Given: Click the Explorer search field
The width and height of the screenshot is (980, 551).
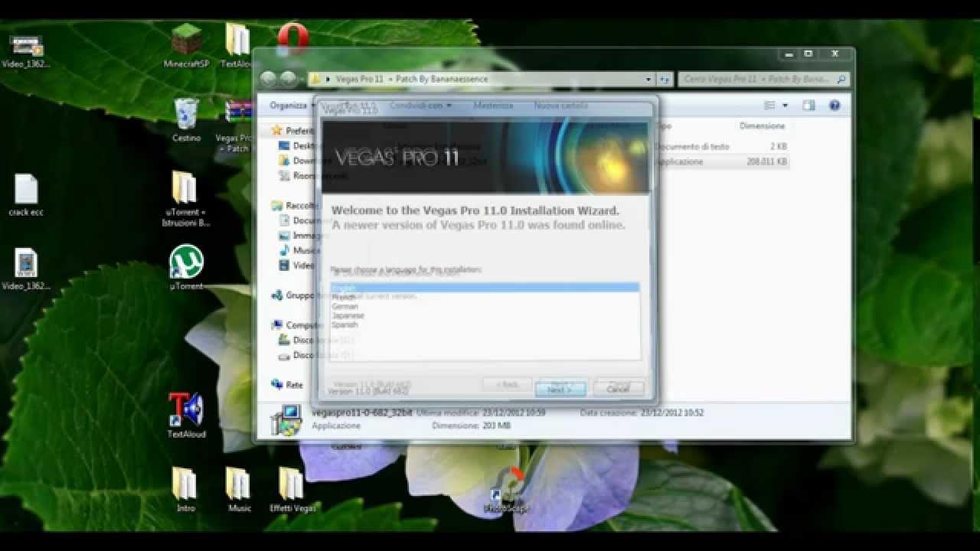Looking at the screenshot, I should (x=763, y=79).
